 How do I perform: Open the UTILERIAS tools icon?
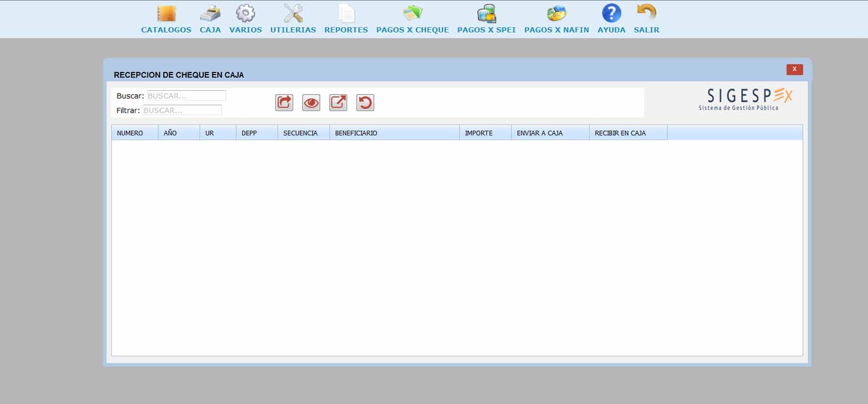coord(293,13)
